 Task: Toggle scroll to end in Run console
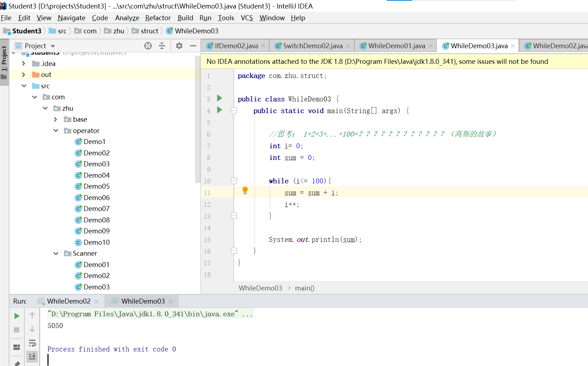32,356
